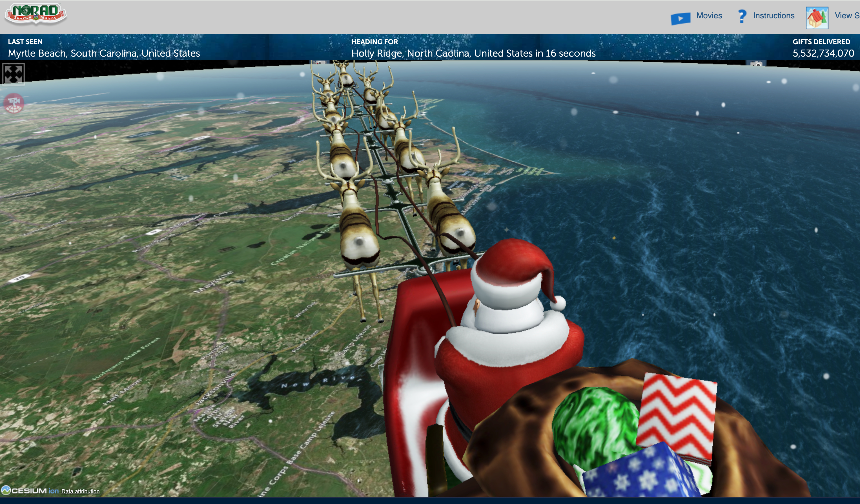Image resolution: width=860 pixels, height=504 pixels.
Task: Toggle fullscreen with the four-arrow icon
Action: tap(13, 74)
